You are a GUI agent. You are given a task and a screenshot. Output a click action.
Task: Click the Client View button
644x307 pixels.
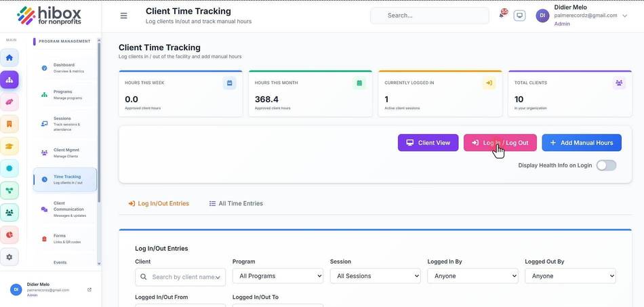click(428, 142)
